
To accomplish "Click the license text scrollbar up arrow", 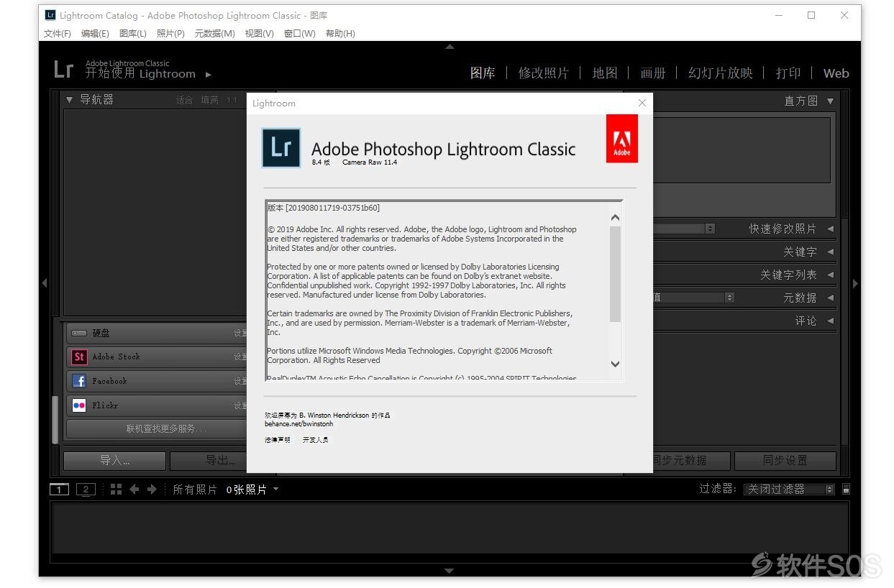I will point(615,218).
